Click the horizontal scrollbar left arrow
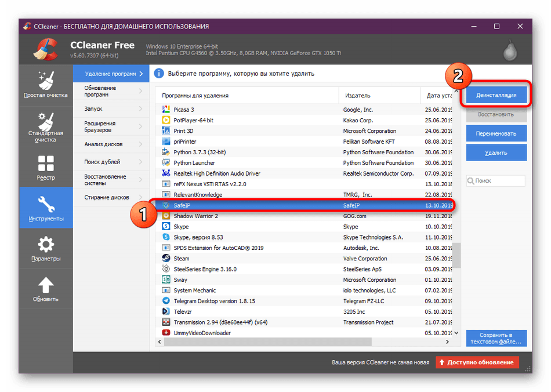Viewport: 551px width, 392px height. click(160, 342)
